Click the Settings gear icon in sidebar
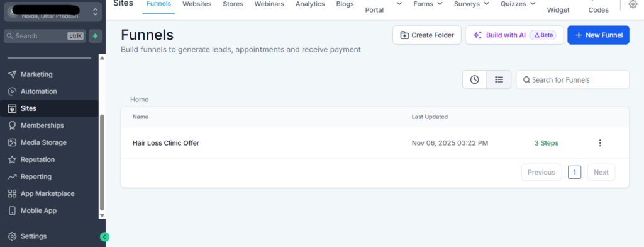644x247 pixels. [13, 236]
